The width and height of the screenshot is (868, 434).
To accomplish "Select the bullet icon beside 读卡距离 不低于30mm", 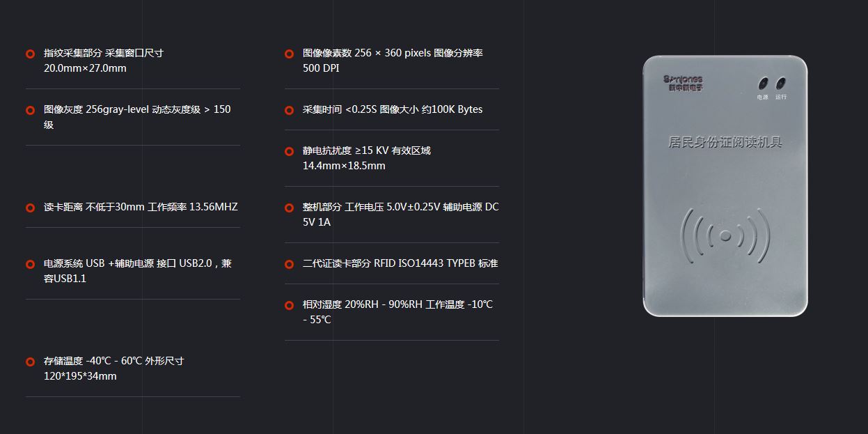I will 30,208.
